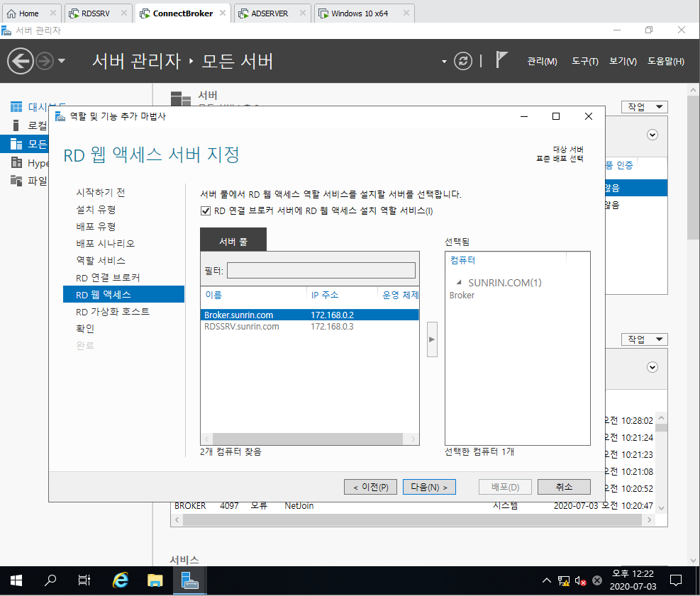Screen dimensions: 700x596
Task: Click the 컴퓨터 column header in 선택됨 list
Action: point(462,259)
